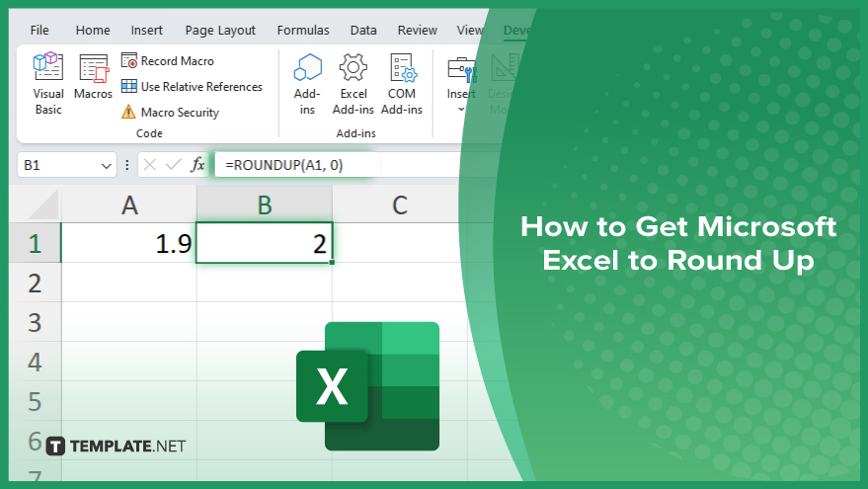Start Record Macro
This screenshot has height=489, width=868.
click(x=168, y=60)
